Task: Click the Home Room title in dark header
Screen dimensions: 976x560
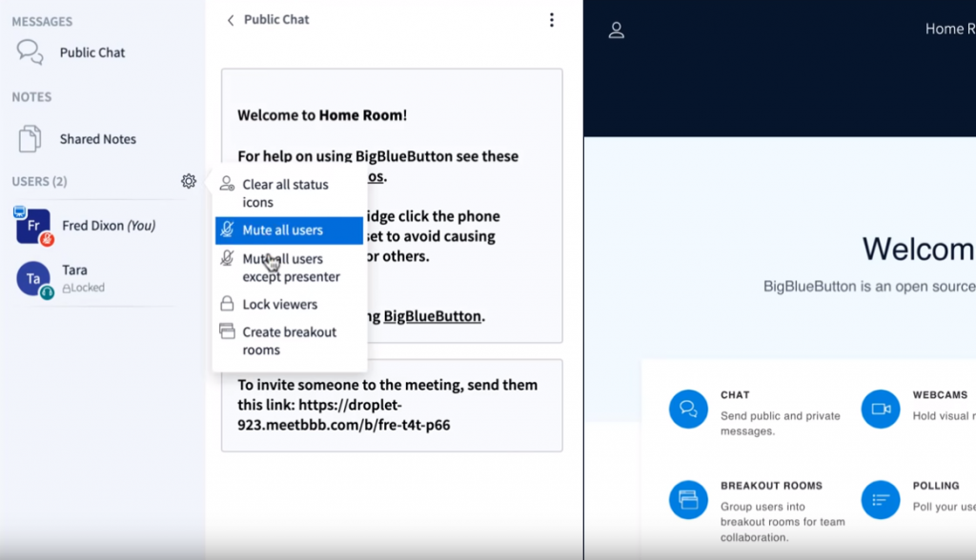Action: pyautogui.click(x=950, y=29)
